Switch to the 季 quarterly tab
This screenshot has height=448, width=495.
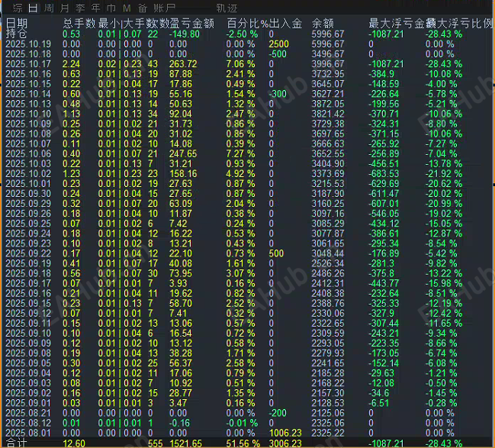pyautogui.click(x=80, y=8)
